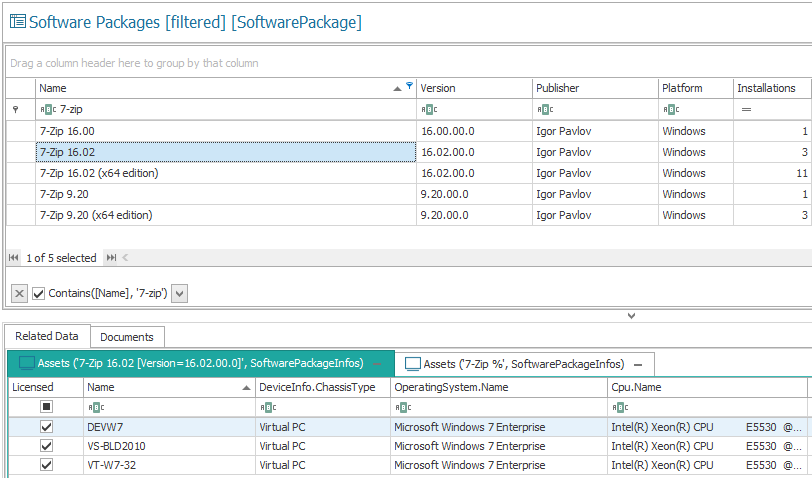The width and height of the screenshot is (812, 478).
Task: Click the Name filter field containing 7-zip
Action: pyautogui.click(x=226, y=109)
